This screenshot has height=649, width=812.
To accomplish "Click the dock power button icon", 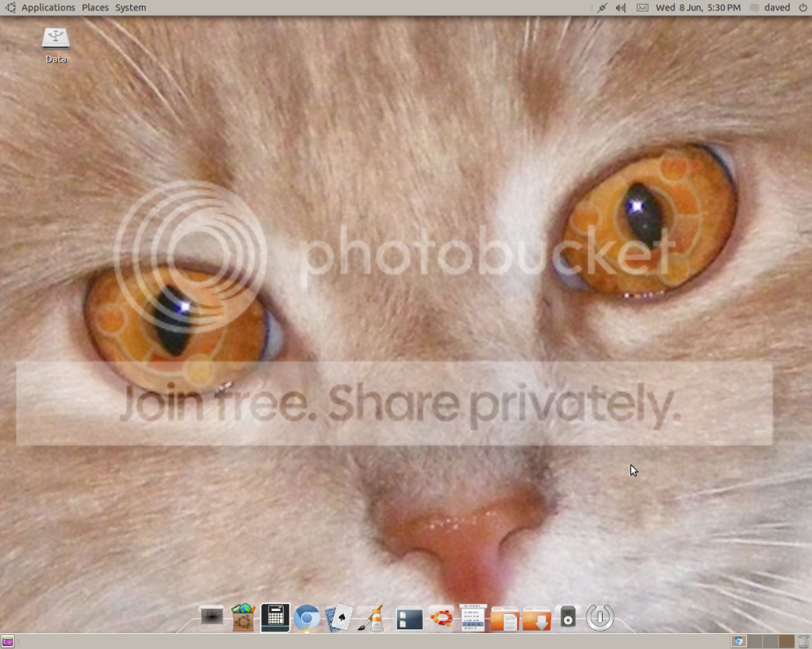I will 599,617.
